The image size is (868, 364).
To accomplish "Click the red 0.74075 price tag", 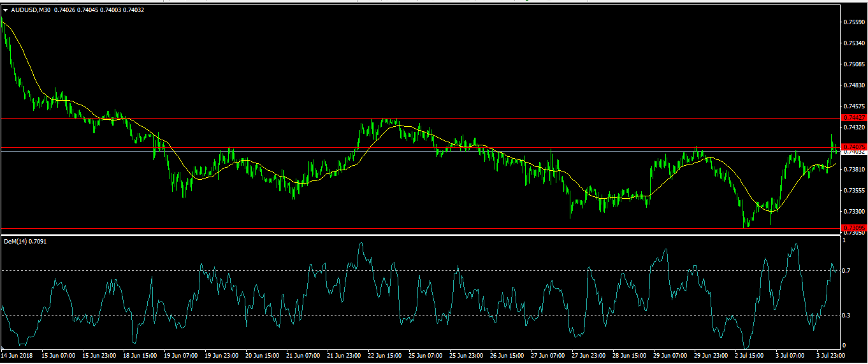I will (854, 147).
